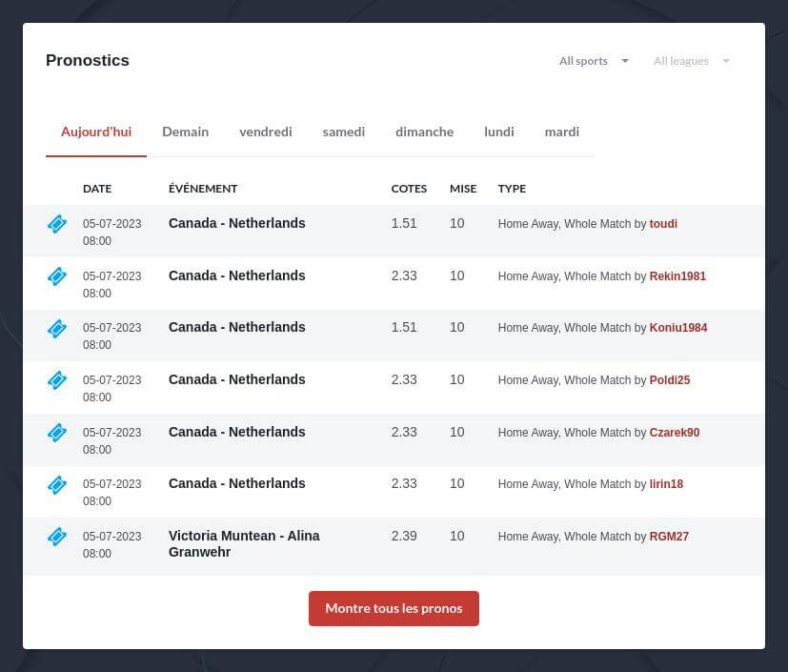
Task: Open tipster toudi's profile link
Action: 663,224
